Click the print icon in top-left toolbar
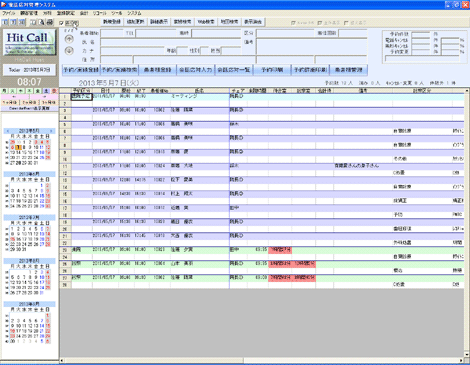This screenshot has height=365, width=470. [x=50, y=22]
